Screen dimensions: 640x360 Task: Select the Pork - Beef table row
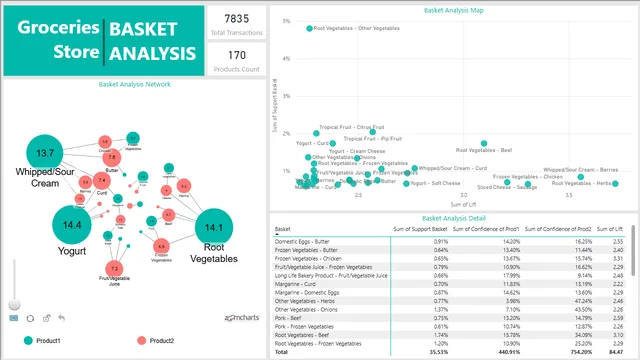tap(449, 318)
